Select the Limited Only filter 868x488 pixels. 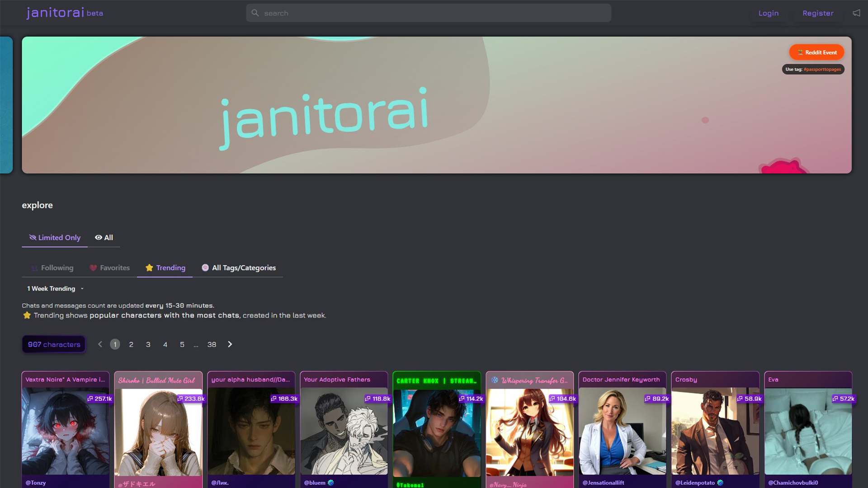coord(55,238)
